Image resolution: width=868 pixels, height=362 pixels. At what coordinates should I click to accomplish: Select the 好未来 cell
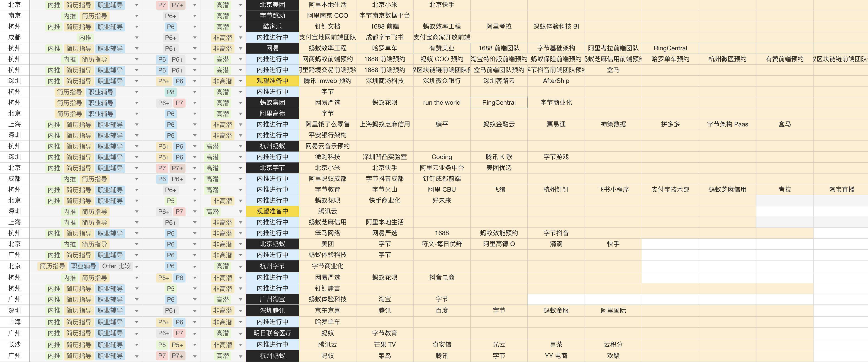tap(442, 200)
